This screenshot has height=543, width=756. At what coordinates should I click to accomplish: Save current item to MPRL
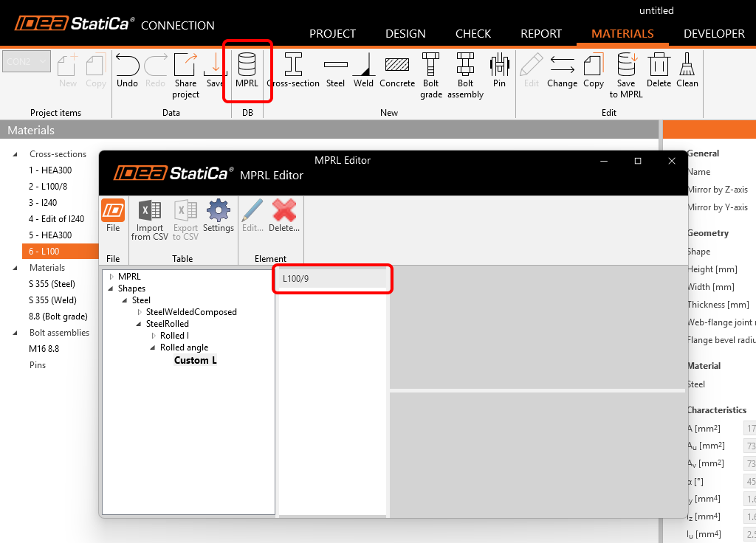click(625, 71)
